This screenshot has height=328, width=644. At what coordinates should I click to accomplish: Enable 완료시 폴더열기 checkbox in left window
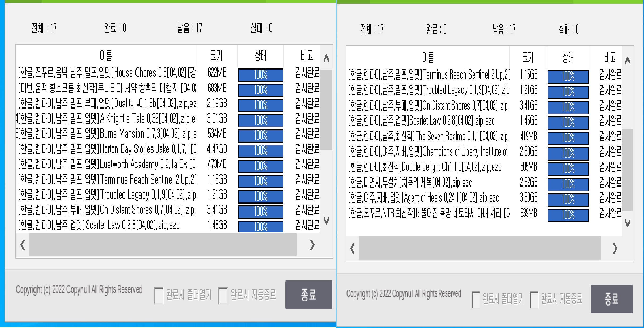(x=159, y=295)
